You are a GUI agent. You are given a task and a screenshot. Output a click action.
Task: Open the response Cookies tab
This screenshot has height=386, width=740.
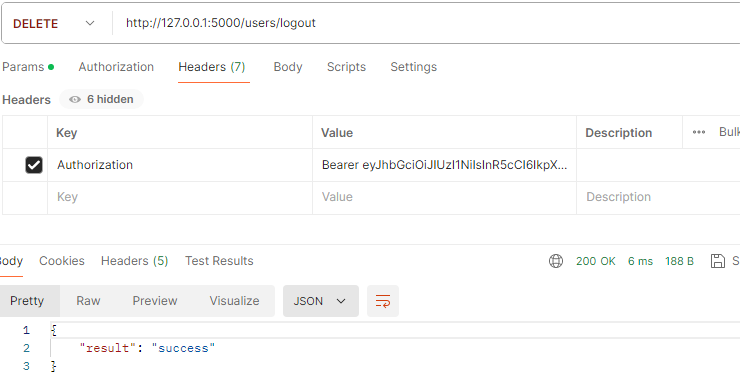click(62, 261)
